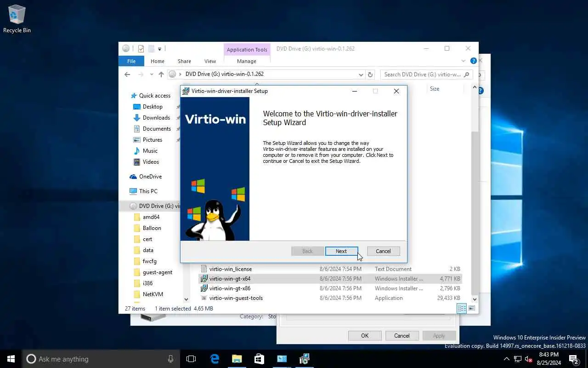The height and width of the screenshot is (368, 588).
Task: Select the virtio-win-gt-x64 installer file
Action: click(230, 279)
